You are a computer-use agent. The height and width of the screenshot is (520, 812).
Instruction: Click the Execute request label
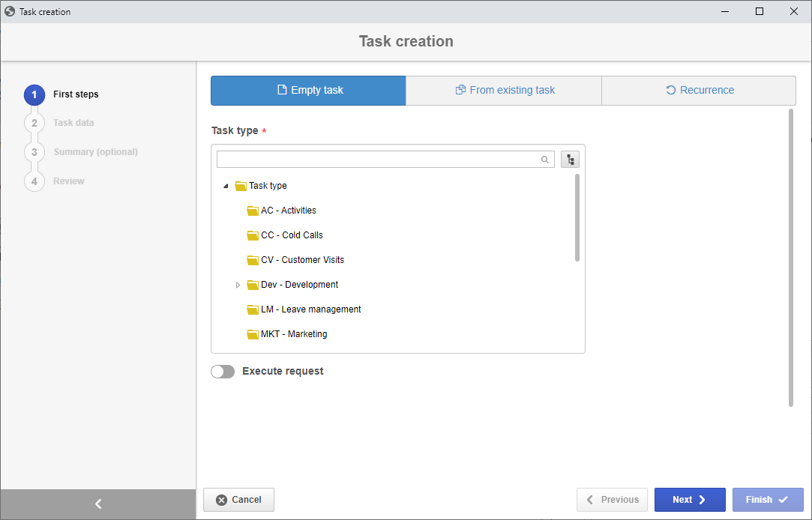[x=283, y=372]
